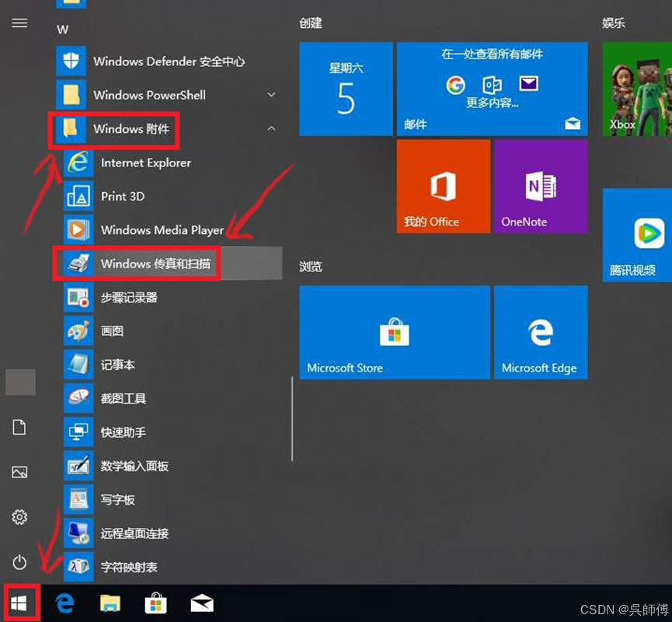
Task: Open File Explorer from the taskbar
Action: coord(110,603)
